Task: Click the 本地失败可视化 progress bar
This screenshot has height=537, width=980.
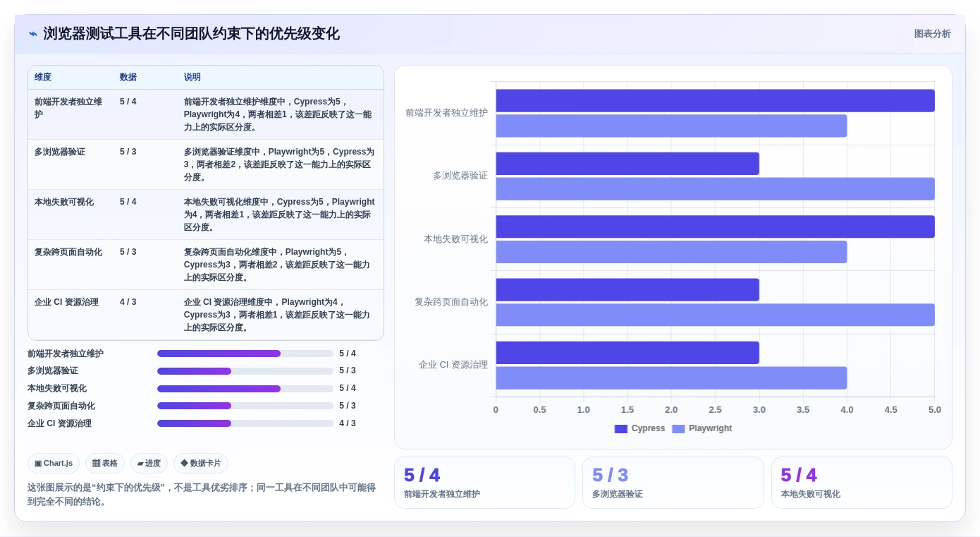Action: click(x=245, y=389)
